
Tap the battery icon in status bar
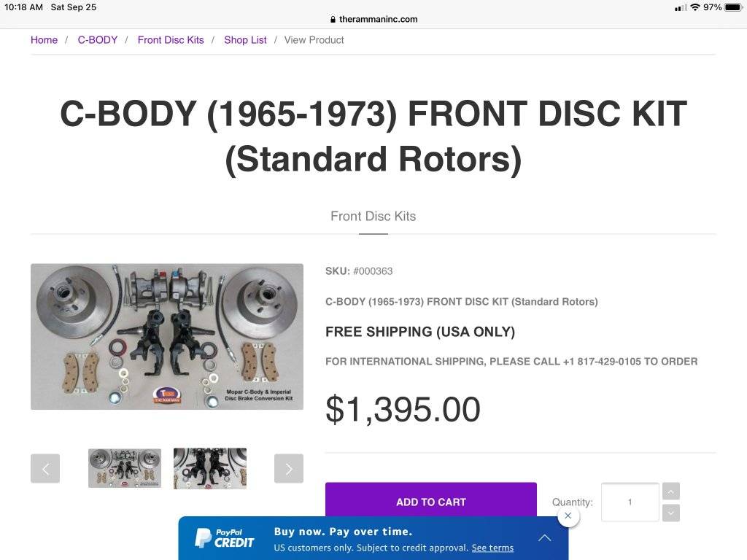point(732,7)
